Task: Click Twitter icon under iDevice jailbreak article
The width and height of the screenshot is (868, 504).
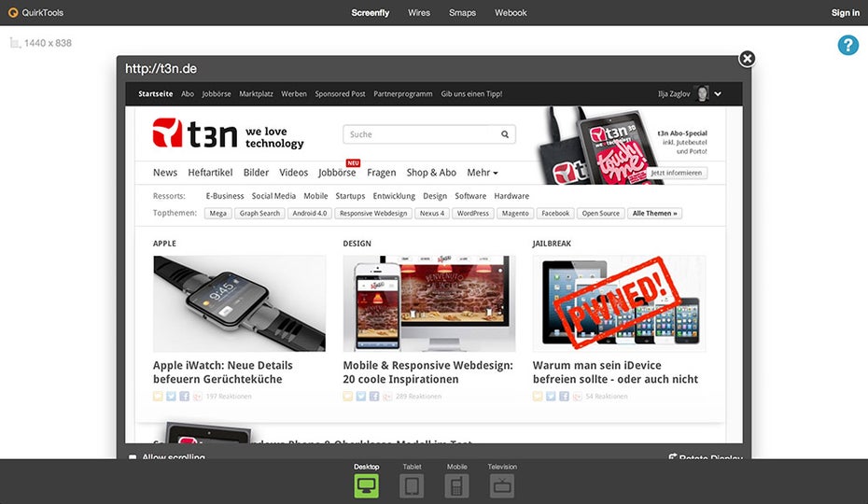Action: coord(551,396)
